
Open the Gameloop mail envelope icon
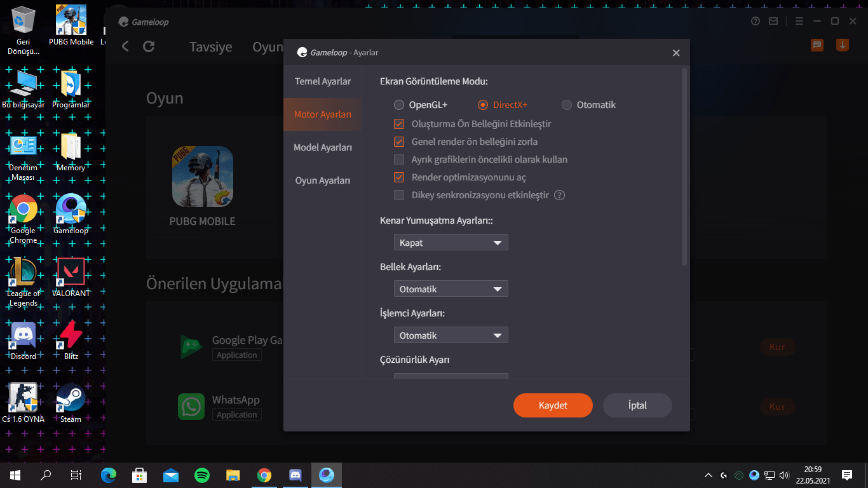[773, 21]
